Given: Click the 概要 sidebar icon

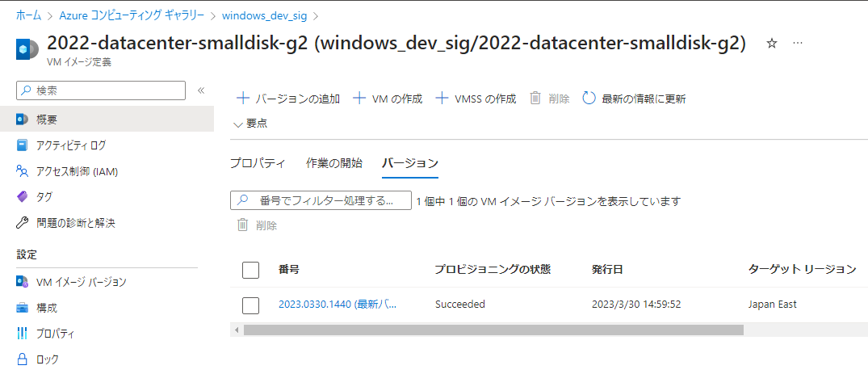Looking at the screenshot, I should pyautogui.click(x=22, y=119).
